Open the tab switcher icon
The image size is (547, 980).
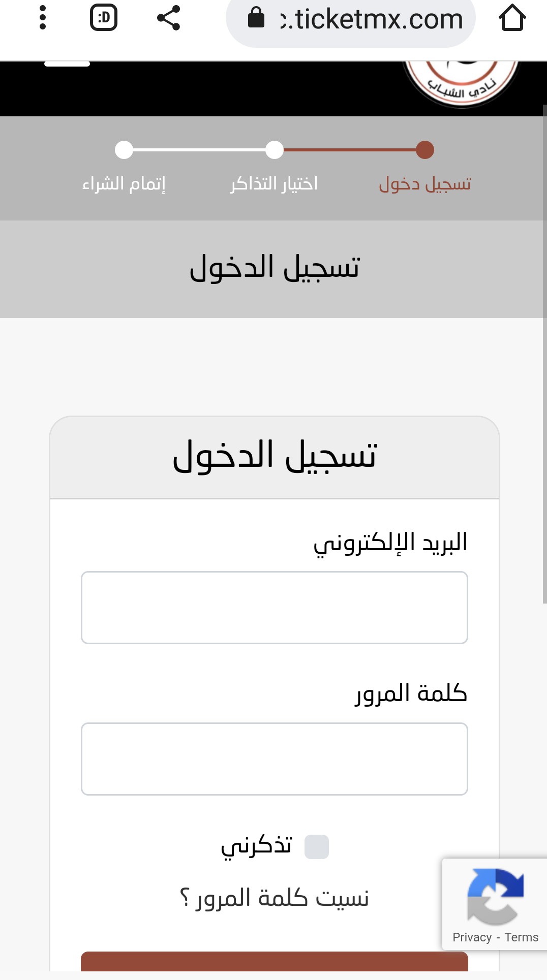(104, 18)
